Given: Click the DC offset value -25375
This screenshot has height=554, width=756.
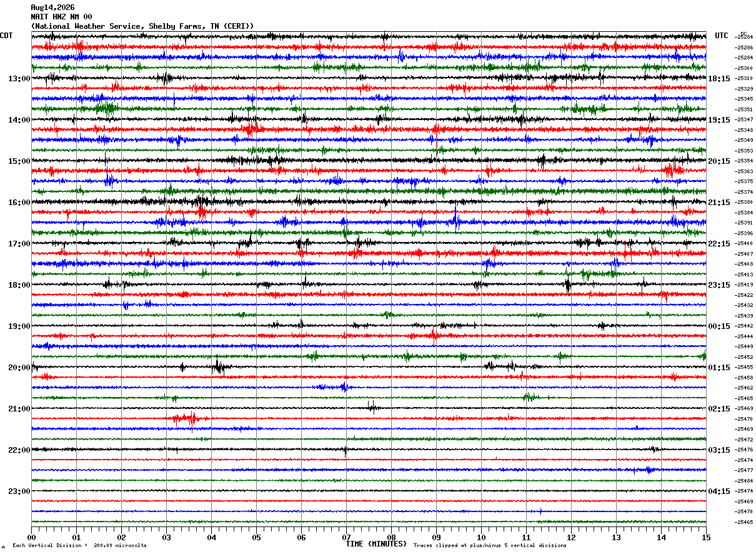Looking at the screenshot, I should coord(744,181).
